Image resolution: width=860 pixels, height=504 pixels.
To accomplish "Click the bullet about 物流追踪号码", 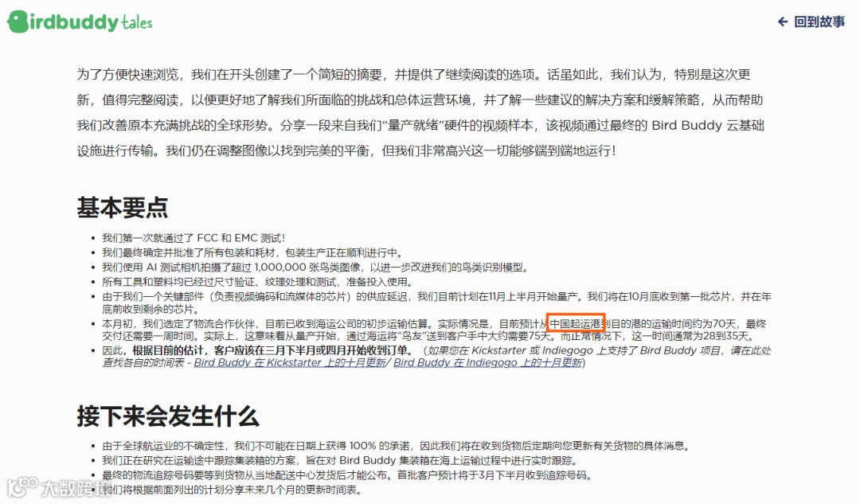I will [347, 475].
